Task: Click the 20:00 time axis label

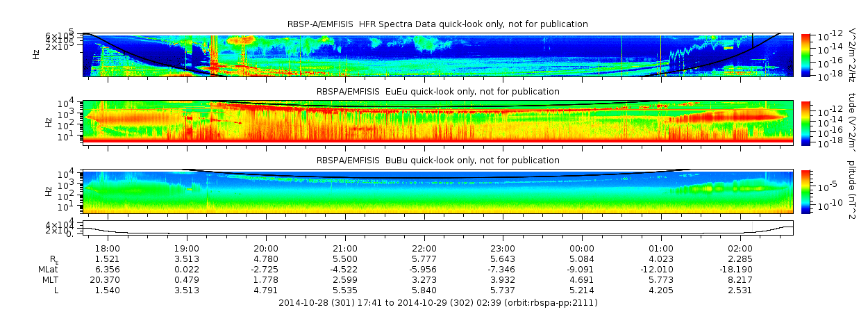Action: point(266,249)
